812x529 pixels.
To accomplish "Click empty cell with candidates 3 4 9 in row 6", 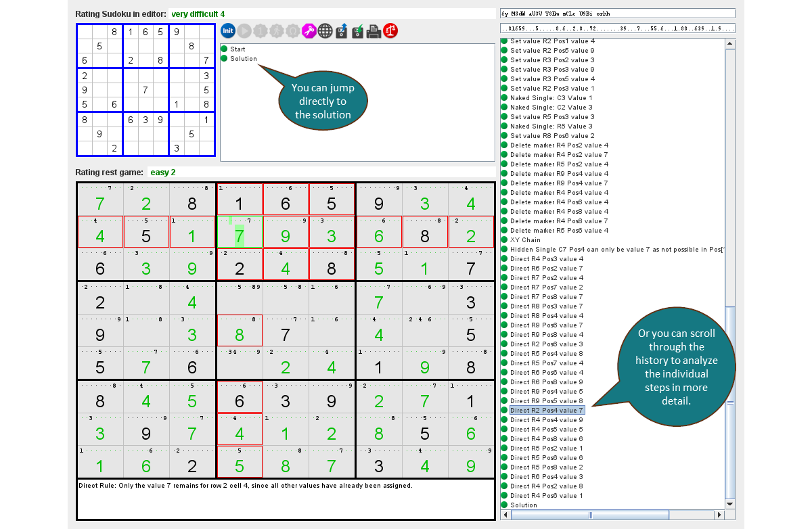I will click(240, 363).
